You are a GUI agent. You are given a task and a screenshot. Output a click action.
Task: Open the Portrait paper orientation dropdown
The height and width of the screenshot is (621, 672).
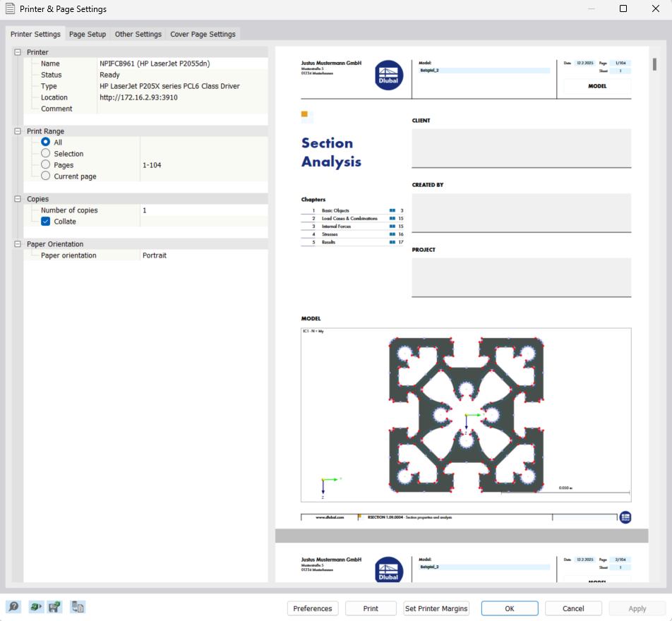203,255
